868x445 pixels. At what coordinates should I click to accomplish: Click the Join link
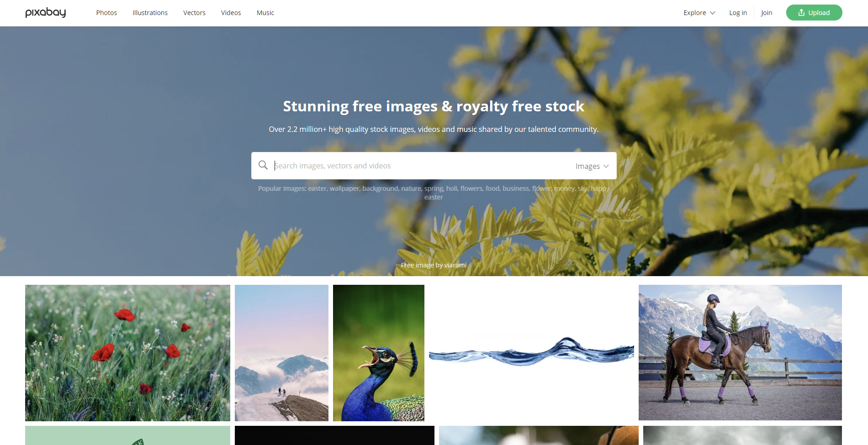pyautogui.click(x=766, y=13)
